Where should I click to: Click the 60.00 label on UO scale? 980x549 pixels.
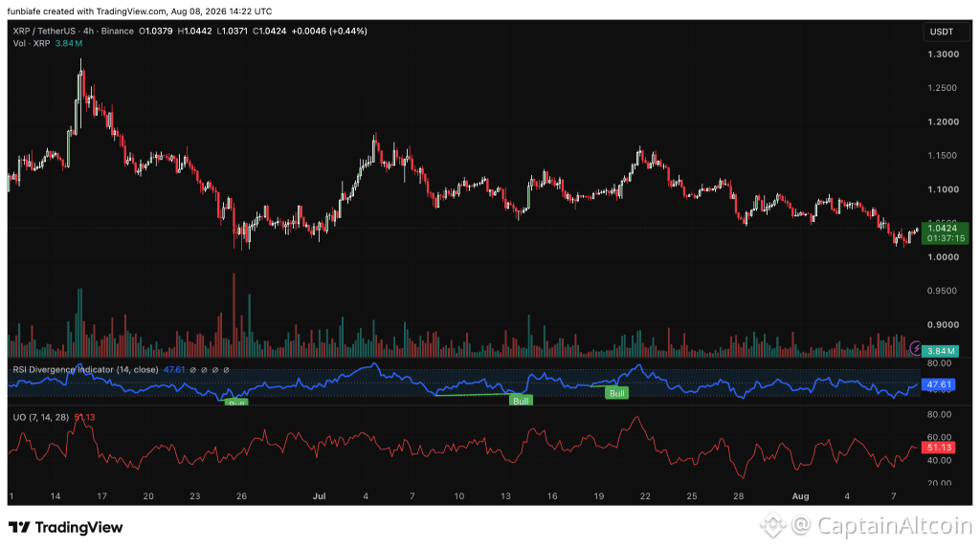(940, 437)
